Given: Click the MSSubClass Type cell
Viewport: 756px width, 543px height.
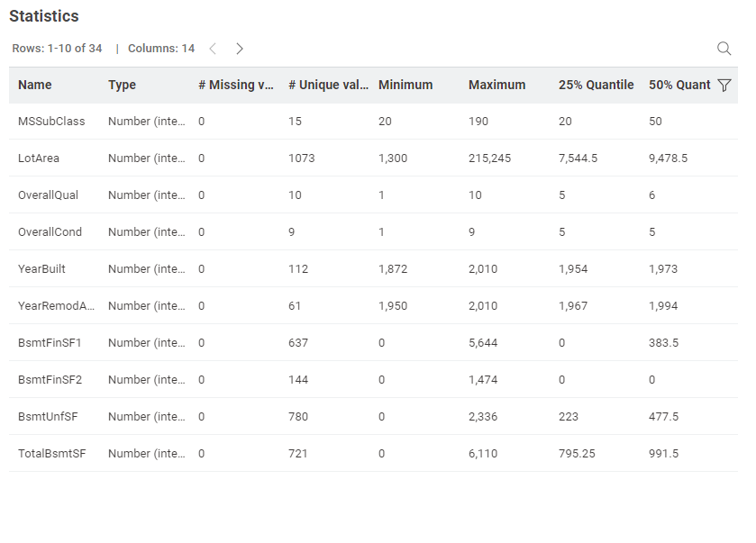Looking at the screenshot, I should (x=147, y=122).
